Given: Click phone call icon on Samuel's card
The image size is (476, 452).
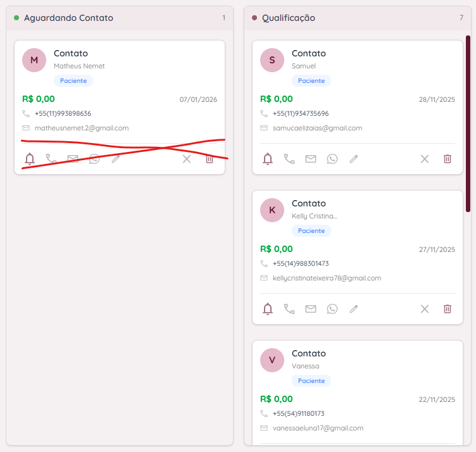Looking at the screenshot, I should (289, 159).
